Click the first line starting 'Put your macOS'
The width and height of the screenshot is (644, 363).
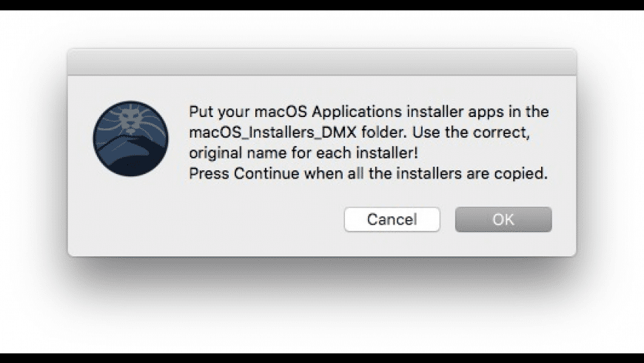click(x=369, y=113)
